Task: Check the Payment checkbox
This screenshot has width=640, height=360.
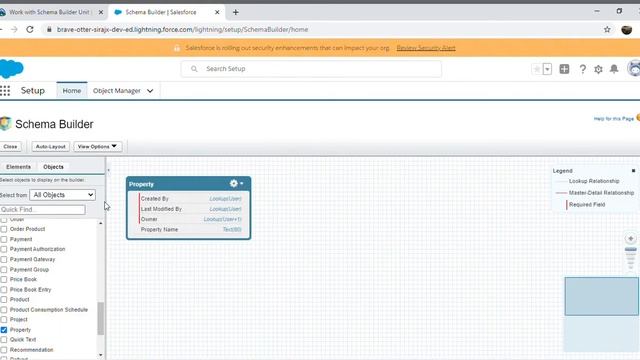Action: point(4,239)
